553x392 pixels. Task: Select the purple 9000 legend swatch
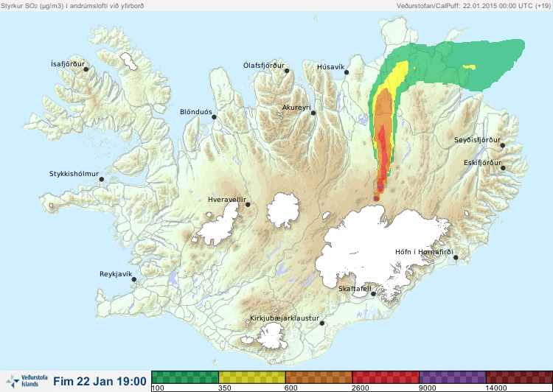pos(453,377)
